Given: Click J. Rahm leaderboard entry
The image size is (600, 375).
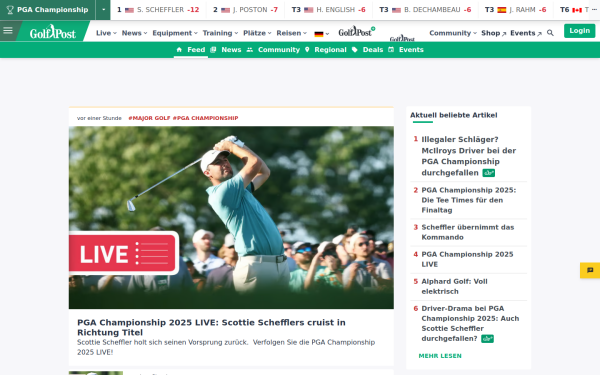Looking at the screenshot, I should point(515,10).
